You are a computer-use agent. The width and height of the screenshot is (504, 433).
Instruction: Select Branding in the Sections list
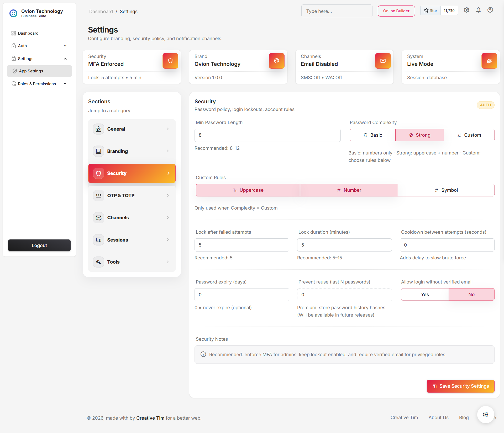pyautogui.click(x=132, y=151)
